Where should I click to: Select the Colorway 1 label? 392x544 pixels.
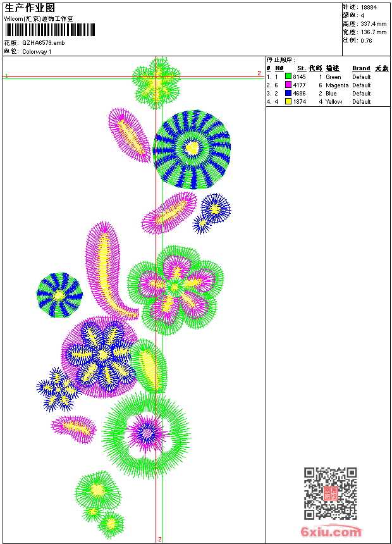click(x=37, y=52)
